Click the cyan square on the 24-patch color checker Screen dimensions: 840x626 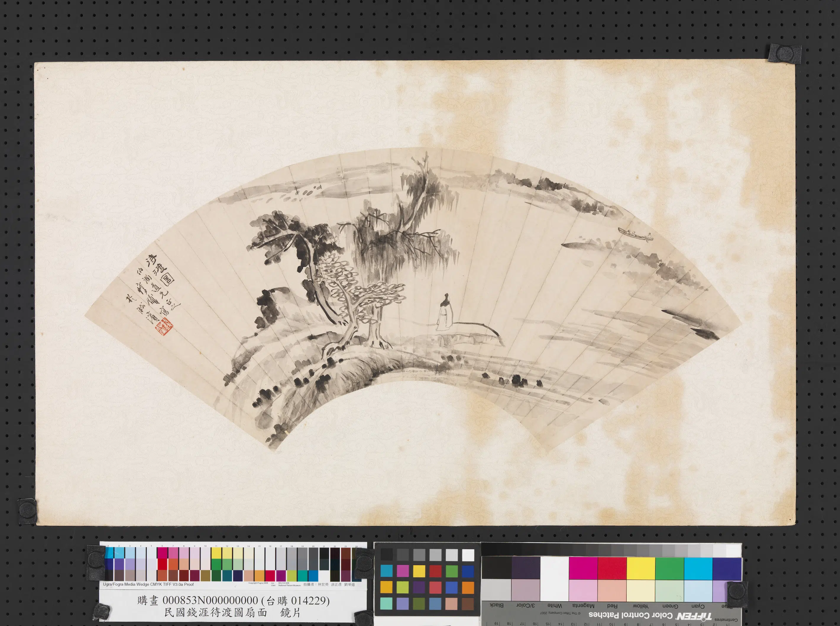pos(387,571)
